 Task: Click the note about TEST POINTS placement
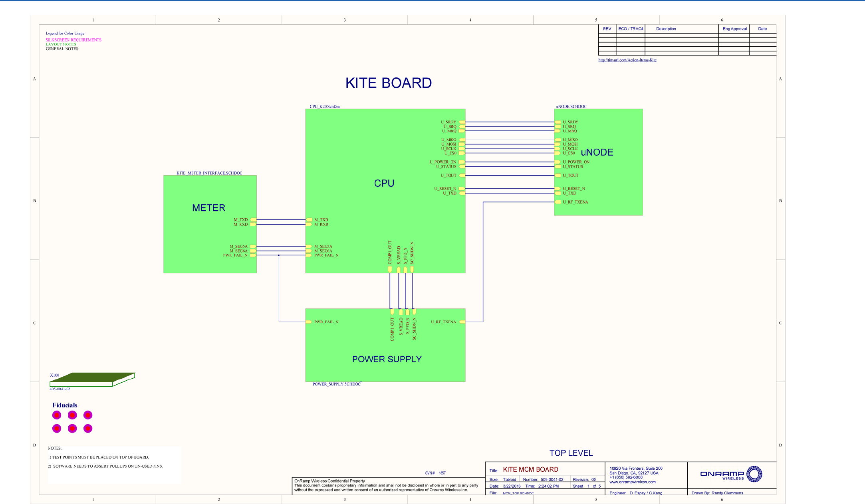pyautogui.click(x=98, y=457)
